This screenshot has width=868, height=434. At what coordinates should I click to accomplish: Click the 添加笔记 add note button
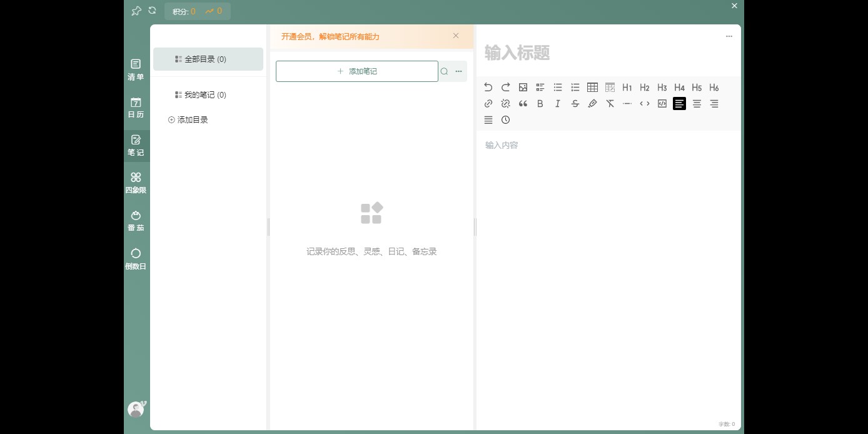tap(356, 71)
